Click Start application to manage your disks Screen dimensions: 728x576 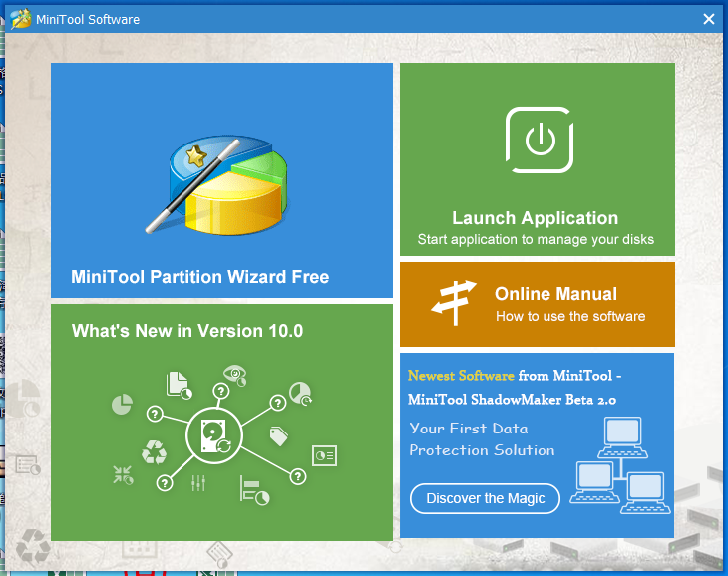click(536, 240)
